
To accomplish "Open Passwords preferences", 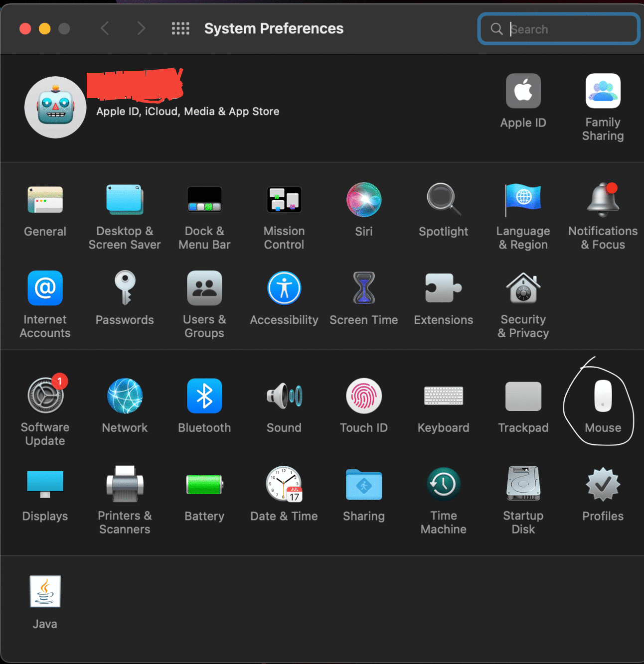I will [125, 288].
